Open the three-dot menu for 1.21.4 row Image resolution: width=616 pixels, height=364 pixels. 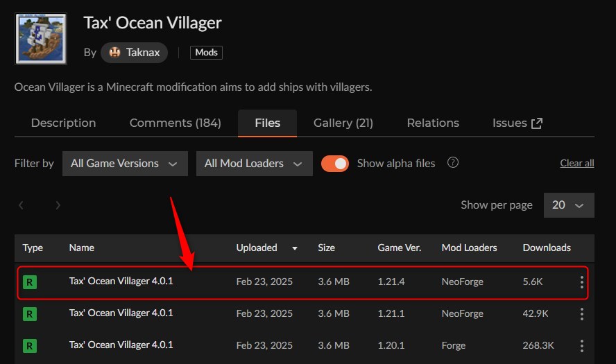click(582, 282)
